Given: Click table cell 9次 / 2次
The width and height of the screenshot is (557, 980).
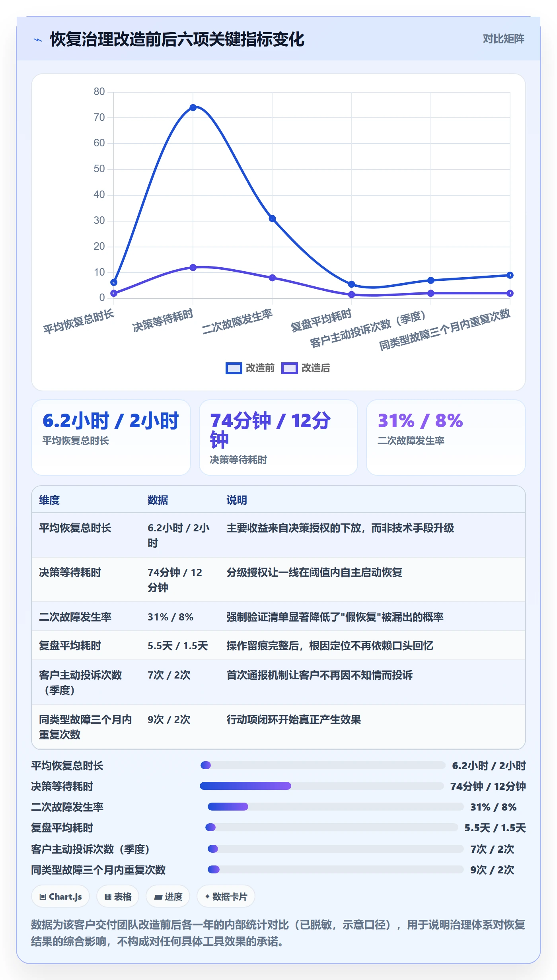Looking at the screenshot, I should click(x=169, y=719).
